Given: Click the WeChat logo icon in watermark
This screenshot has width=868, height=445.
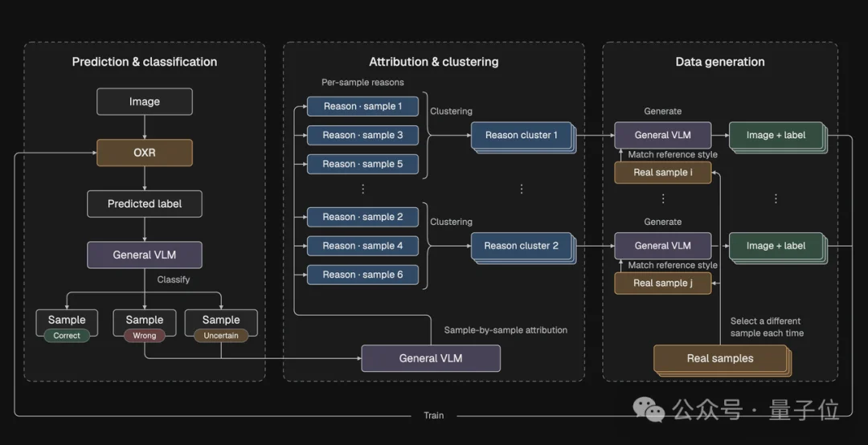Looking at the screenshot, I should pyautogui.click(x=649, y=409).
